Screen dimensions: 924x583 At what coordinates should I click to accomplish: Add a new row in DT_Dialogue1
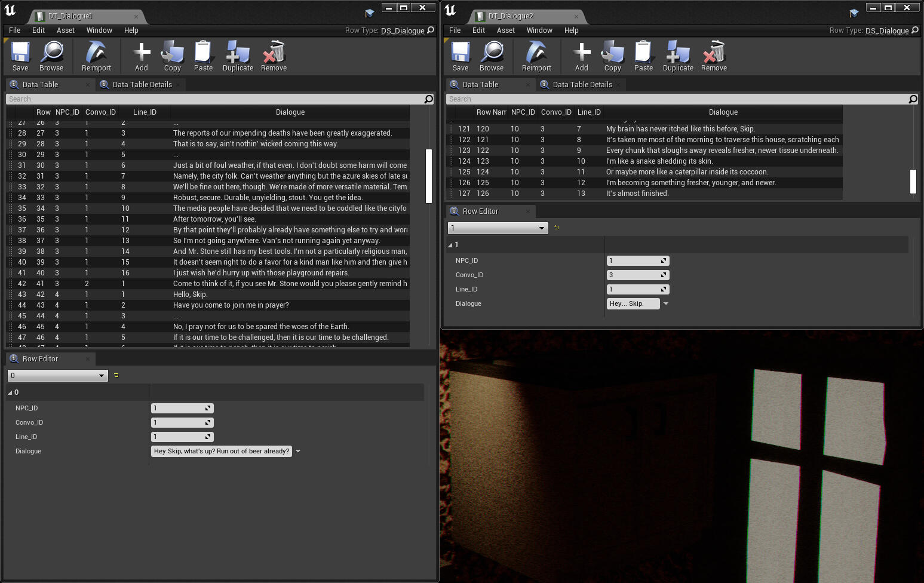tap(141, 56)
